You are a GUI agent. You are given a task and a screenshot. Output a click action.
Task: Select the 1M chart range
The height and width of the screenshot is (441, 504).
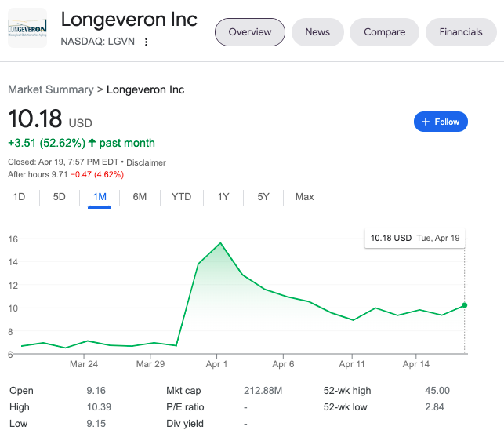pyautogui.click(x=100, y=197)
